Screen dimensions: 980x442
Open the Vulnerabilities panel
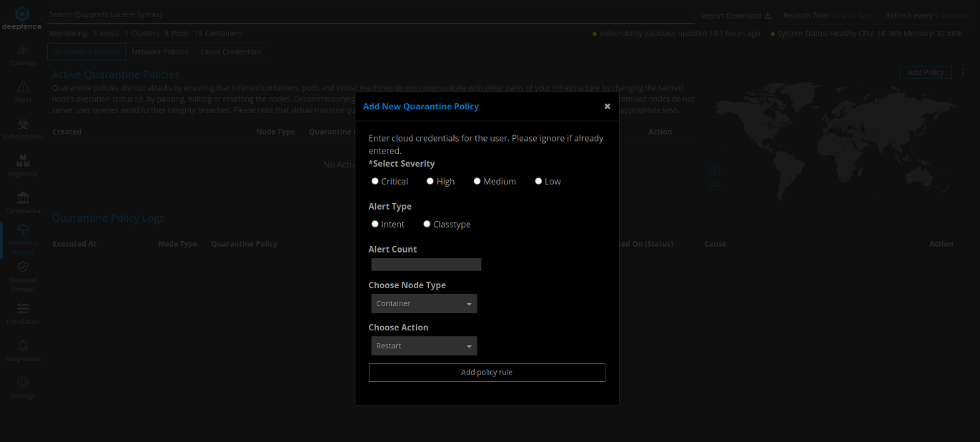pyautogui.click(x=22, y=126)
